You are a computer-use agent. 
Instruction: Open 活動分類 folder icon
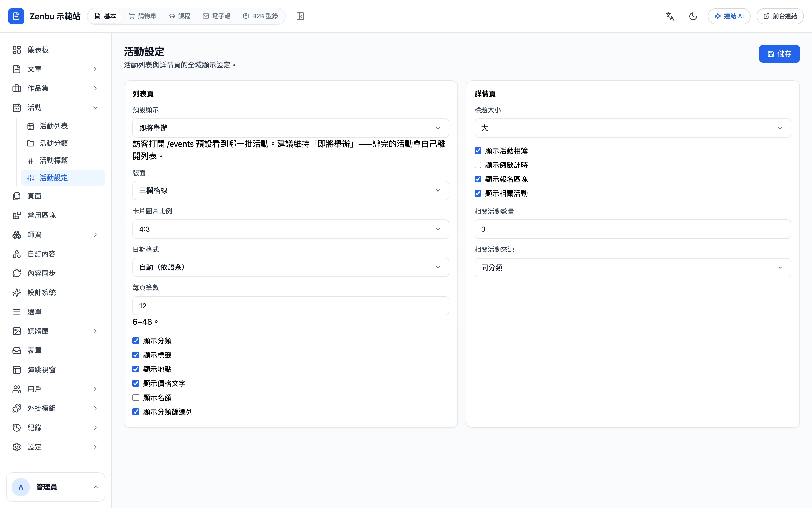click(30, 143)
